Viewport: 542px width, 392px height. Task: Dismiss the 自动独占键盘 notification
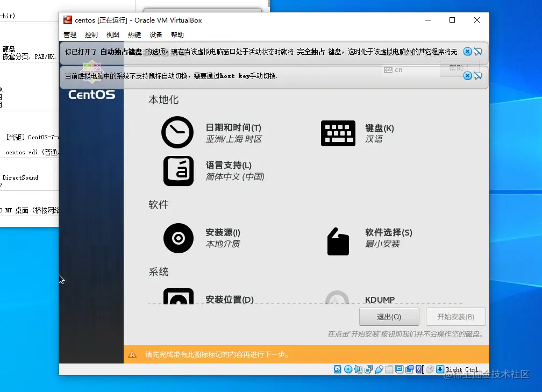pos(467,52)
